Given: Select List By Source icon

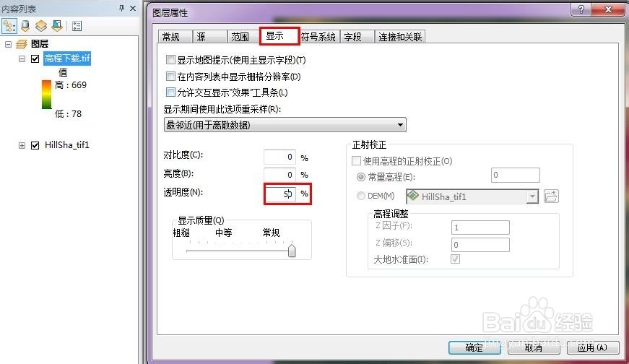Looking at the screenshot, I should 25,27.
